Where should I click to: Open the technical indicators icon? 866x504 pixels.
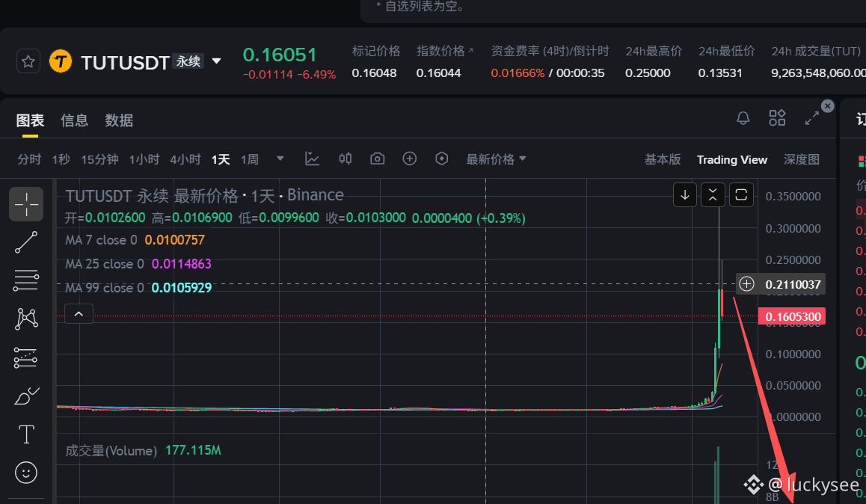click(x=312, y=159)
